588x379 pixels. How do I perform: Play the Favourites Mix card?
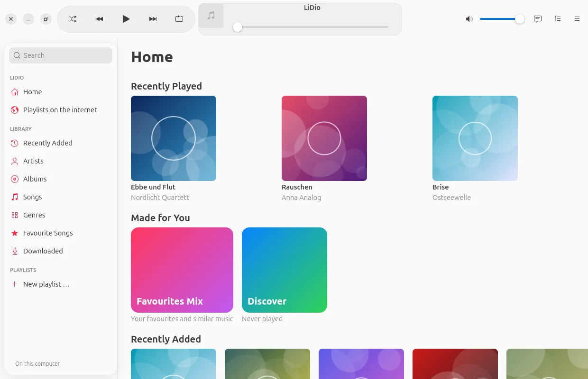pos(182,270)
